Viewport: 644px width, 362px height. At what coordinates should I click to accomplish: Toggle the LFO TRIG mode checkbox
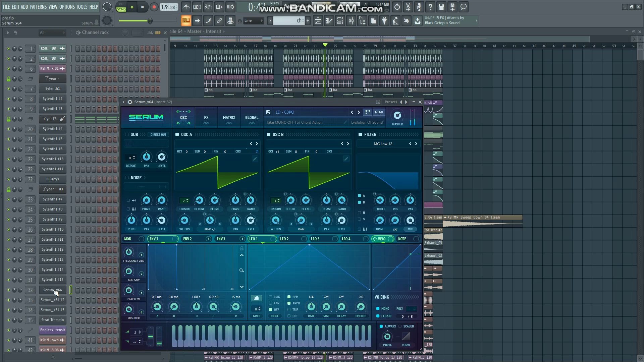[x=270, y=297]
